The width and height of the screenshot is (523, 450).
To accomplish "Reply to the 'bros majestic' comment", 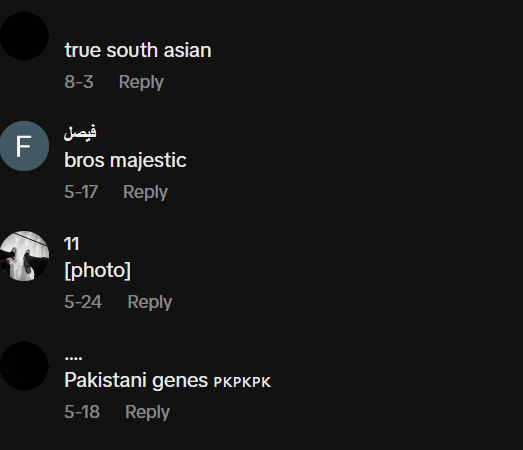I will tap(145, 192).
